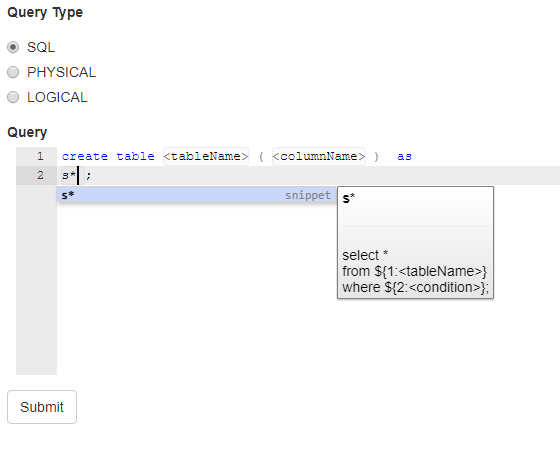The height and width of the screenshot is (459, 560).
Task: Choose the LOGICAL query type option
Action: (x=13, y=97)
